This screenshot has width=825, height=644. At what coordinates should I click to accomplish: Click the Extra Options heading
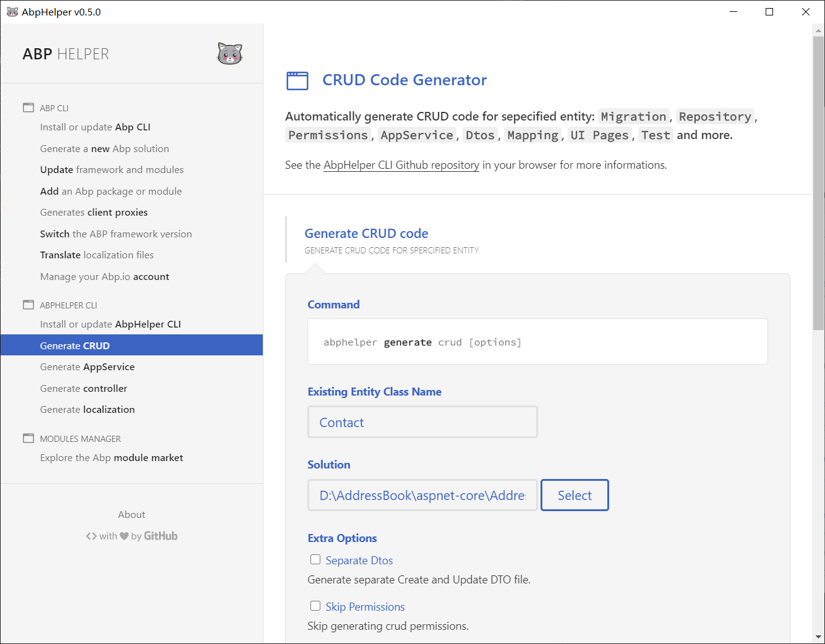tap(342, 538)
